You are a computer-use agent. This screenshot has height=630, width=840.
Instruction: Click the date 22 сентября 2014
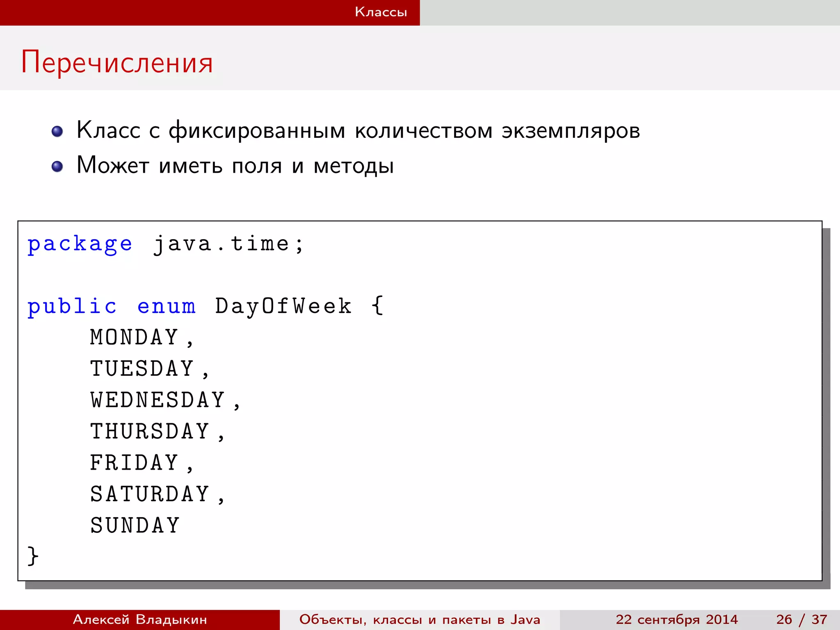click(x=676, y=619)
